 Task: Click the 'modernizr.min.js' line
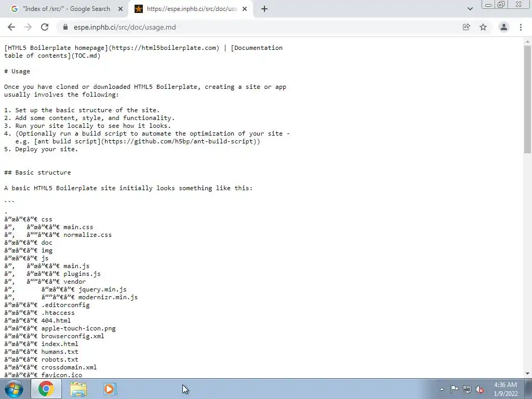71,297
